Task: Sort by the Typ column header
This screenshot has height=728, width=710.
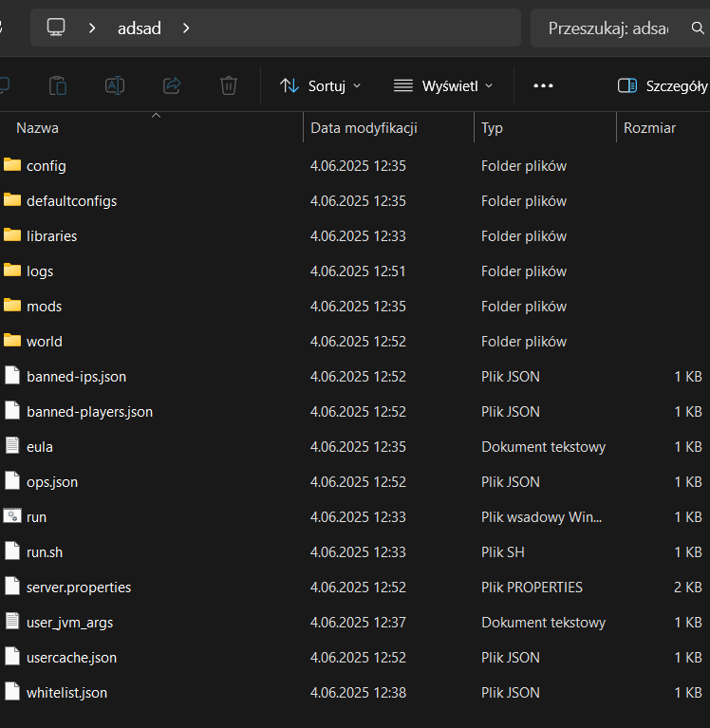Action: pos(492,128)
